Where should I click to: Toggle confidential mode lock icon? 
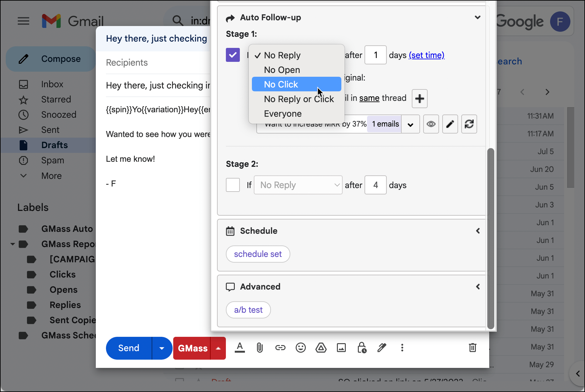[362, 348]
